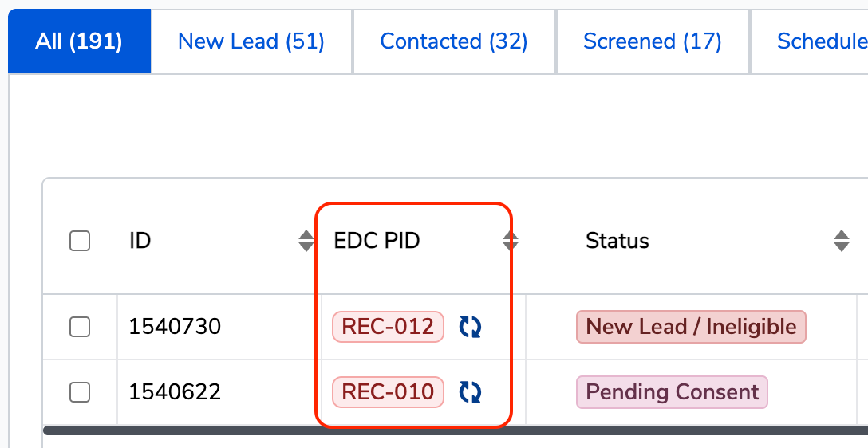The height and width of the screenshot is (448, 868).
Task: Select the ID cell 1540622
Action: (175, 392)
